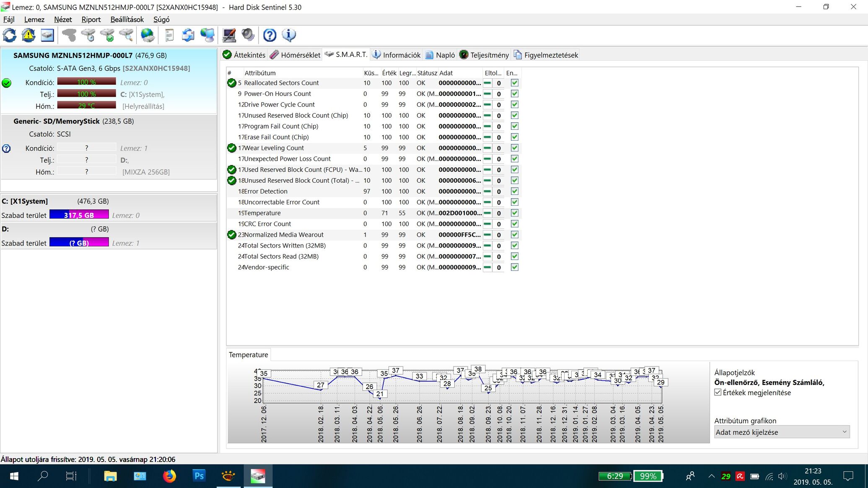868x488 pixels.
Task: Switch to the Áttekintés tab
Action: pos(244,55)
